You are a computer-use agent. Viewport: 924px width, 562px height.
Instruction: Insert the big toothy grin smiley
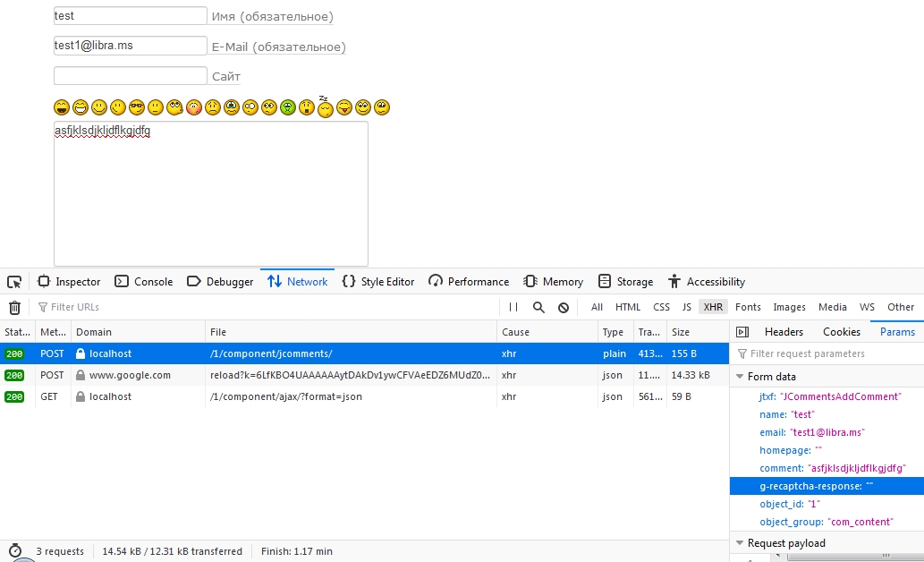click(x=81, y=107)
